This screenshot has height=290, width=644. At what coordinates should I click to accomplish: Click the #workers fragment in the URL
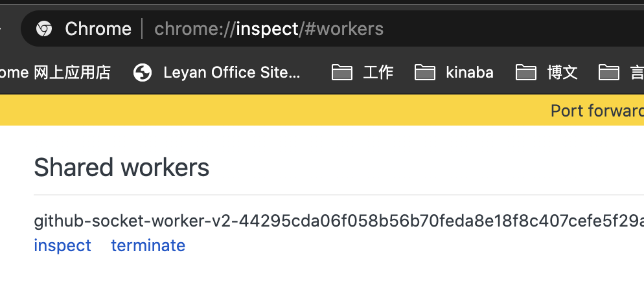tap(343, 29)
